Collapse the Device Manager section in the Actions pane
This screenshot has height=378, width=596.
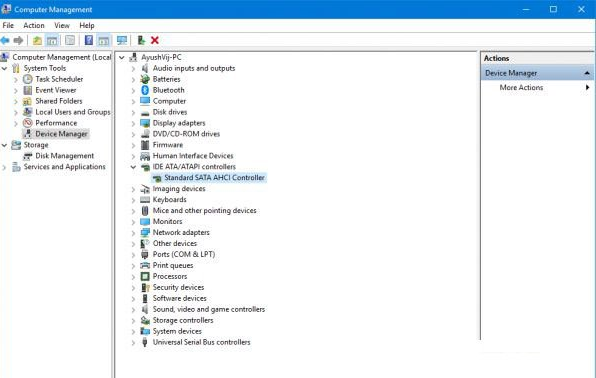click(587, 73)
